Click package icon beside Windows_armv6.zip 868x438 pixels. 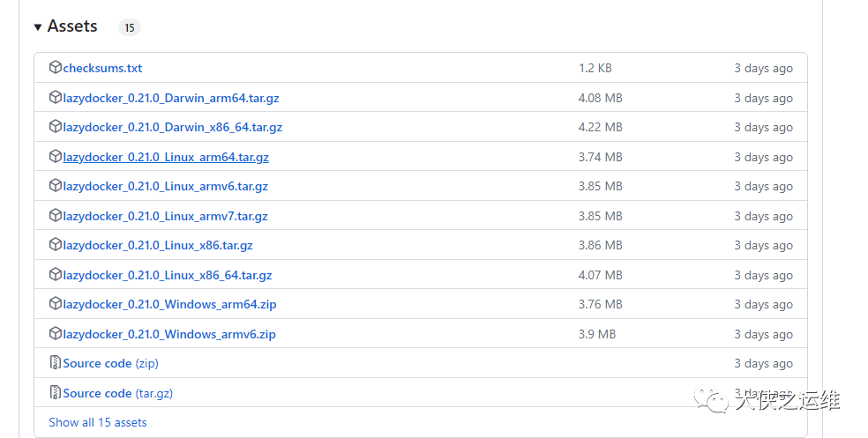pos(55,333)
